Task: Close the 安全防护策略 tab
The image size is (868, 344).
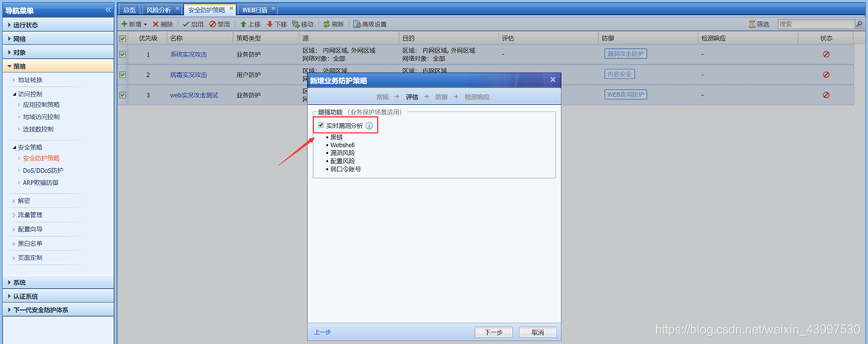Action: 232,9
